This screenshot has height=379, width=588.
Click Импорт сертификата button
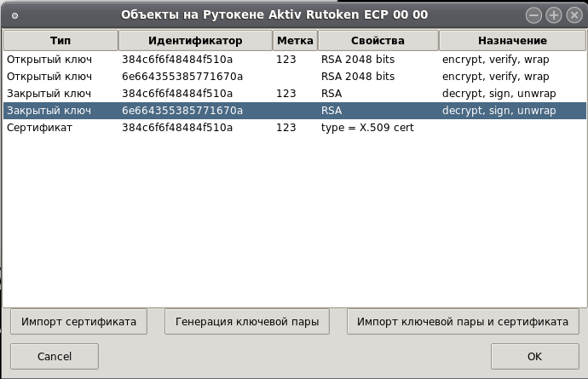tap(78, 322)
